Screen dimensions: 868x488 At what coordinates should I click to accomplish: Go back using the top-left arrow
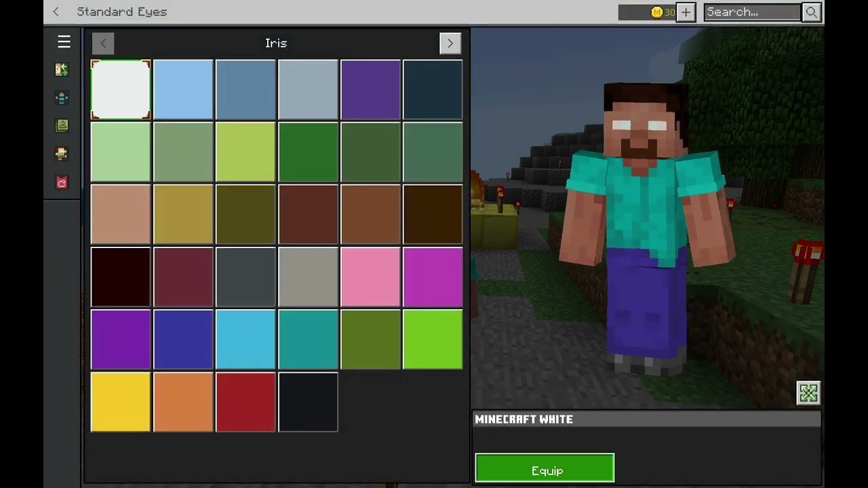pyautogui.click(x=56, y=12)
